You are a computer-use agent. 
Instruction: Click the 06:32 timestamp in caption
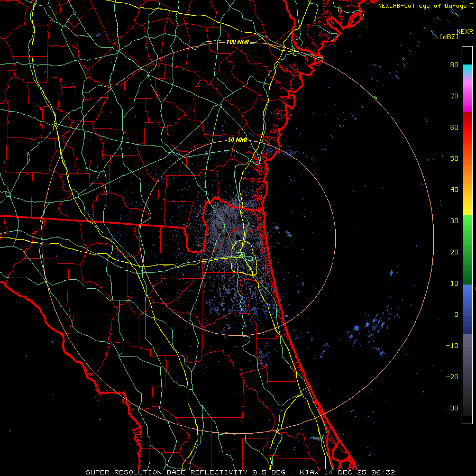(x=383, y=472)
